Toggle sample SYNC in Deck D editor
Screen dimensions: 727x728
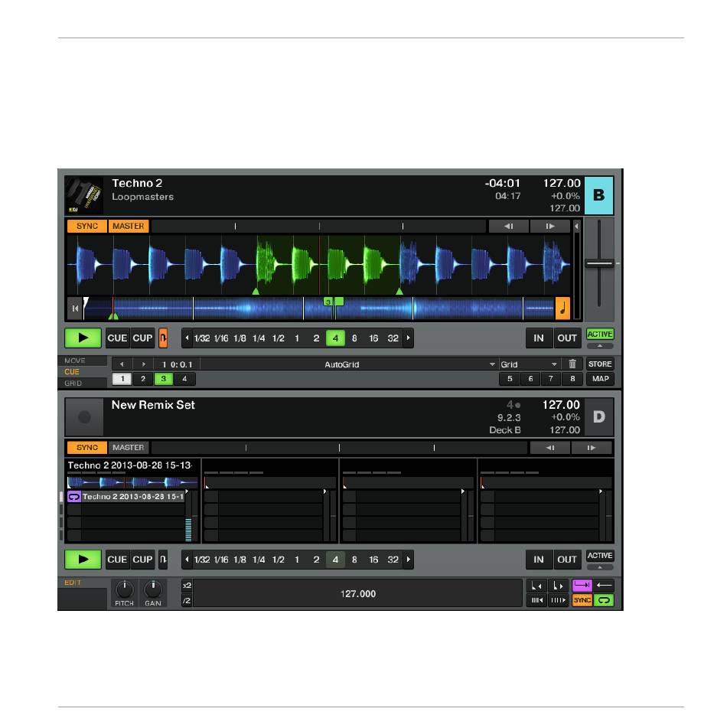point(582,600)
